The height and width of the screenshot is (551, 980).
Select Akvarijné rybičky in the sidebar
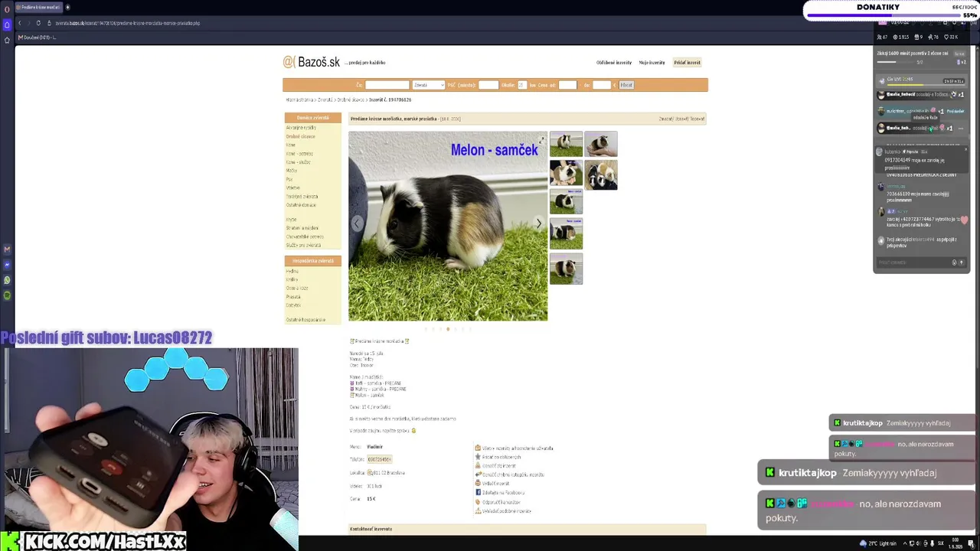pos(301,128)
